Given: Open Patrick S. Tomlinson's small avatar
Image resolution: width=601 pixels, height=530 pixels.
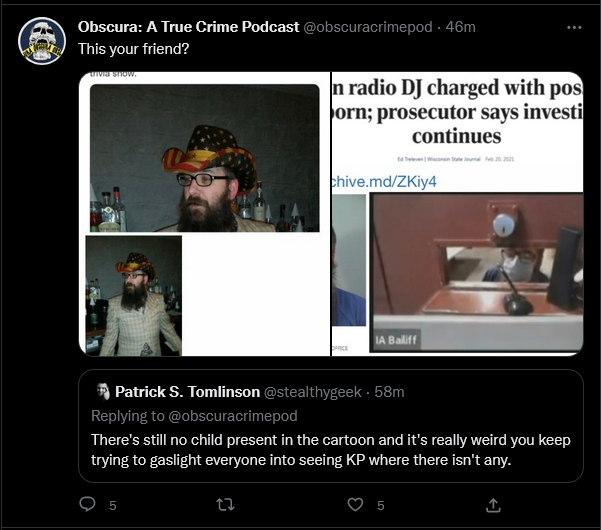Looking at the screenshot, I should [103, 392].
